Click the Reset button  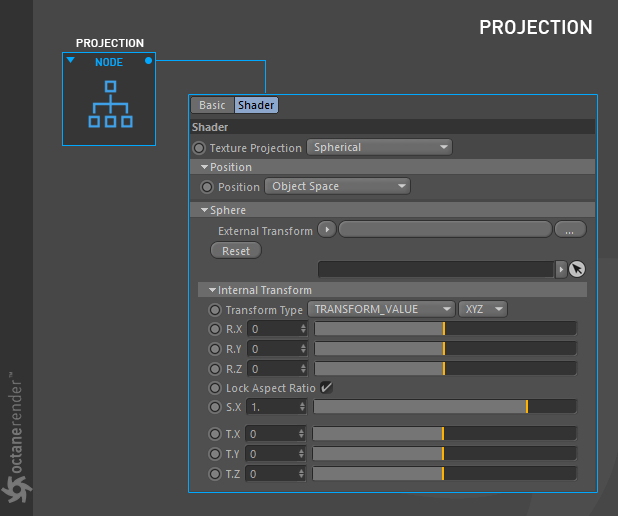click(x=236, y=251)
